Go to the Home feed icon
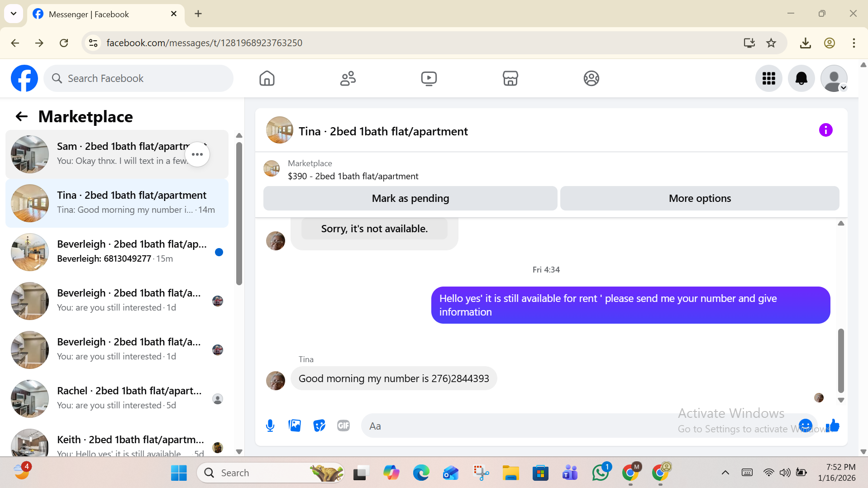The width and height of the screenshot is (868, 488). [x=267, y=78]
